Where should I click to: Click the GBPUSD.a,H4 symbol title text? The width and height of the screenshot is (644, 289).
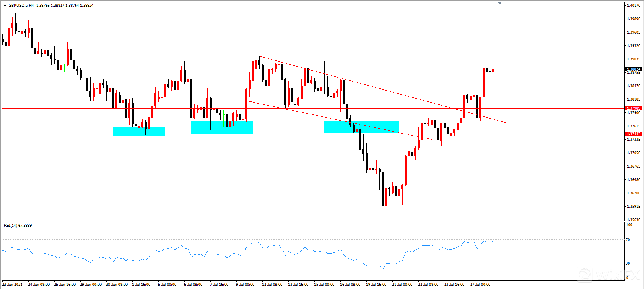(x=21, y=6)
